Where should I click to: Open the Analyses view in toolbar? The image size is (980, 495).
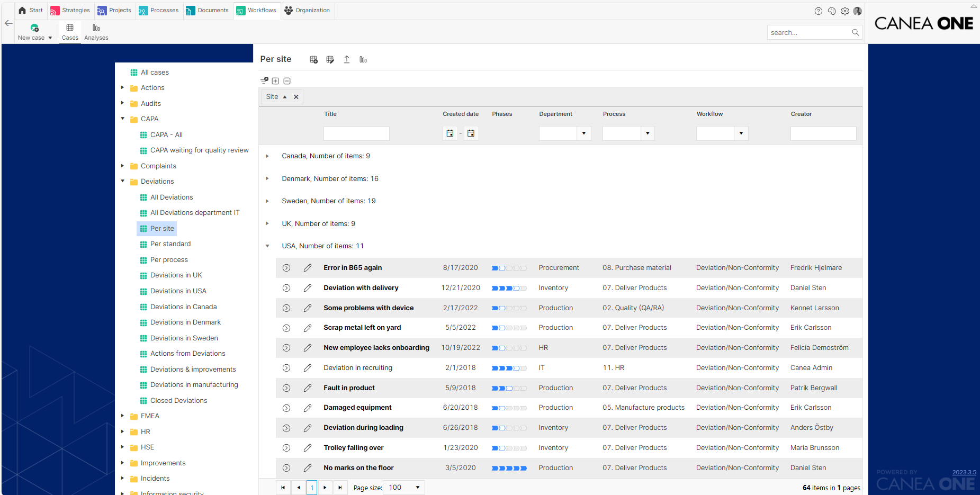click(96, 32)
